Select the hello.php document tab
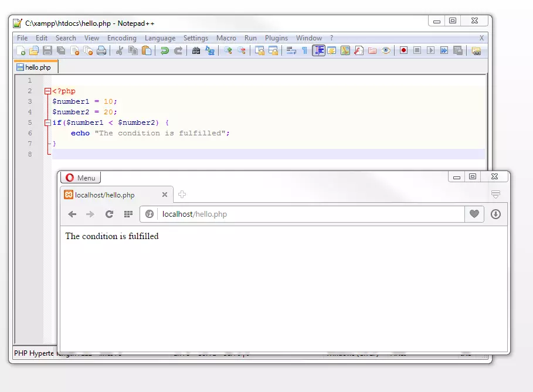This screenshot has height=392, width=533. (x=35, y=66)
